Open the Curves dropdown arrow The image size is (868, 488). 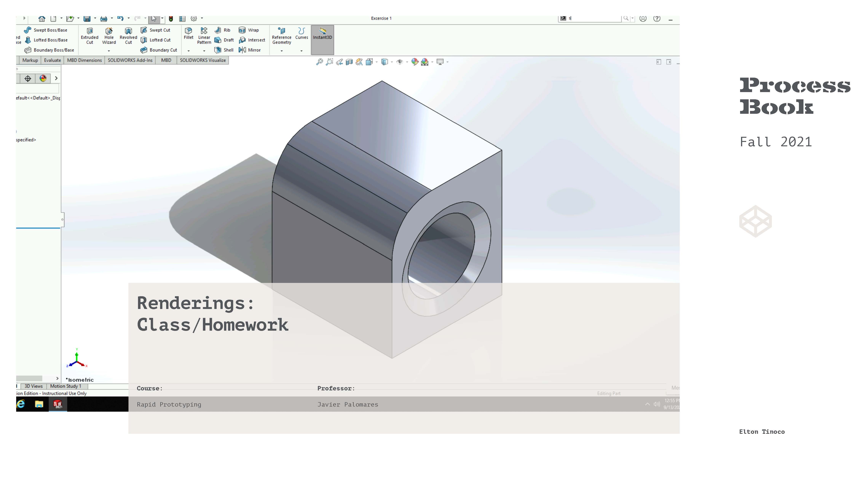301,51
